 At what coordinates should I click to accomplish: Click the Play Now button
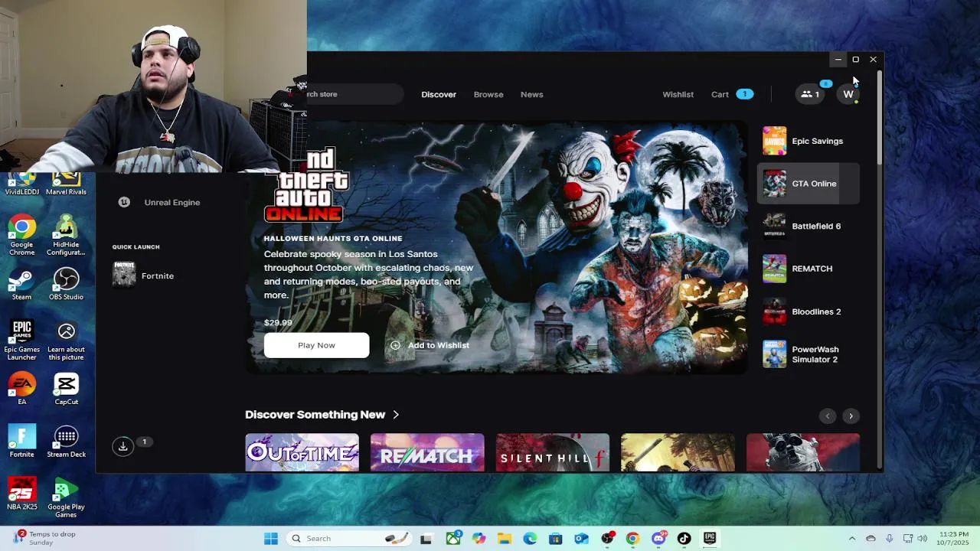coord(316,345)
